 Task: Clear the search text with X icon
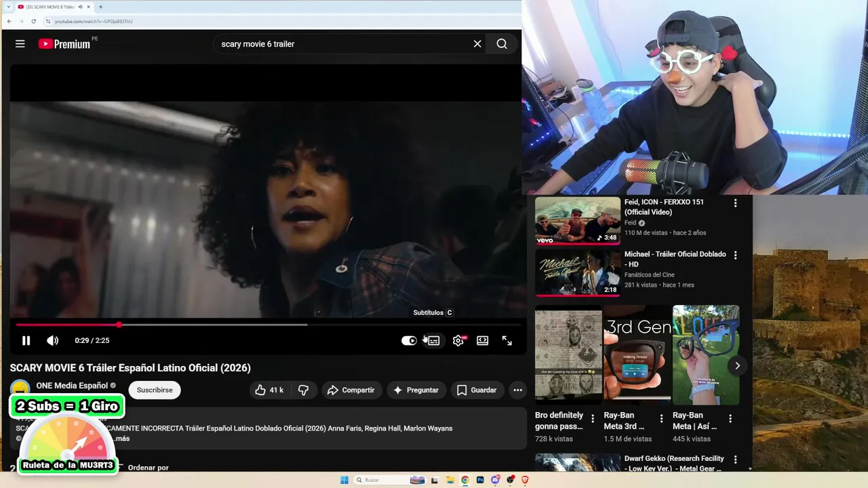point(477,44)
